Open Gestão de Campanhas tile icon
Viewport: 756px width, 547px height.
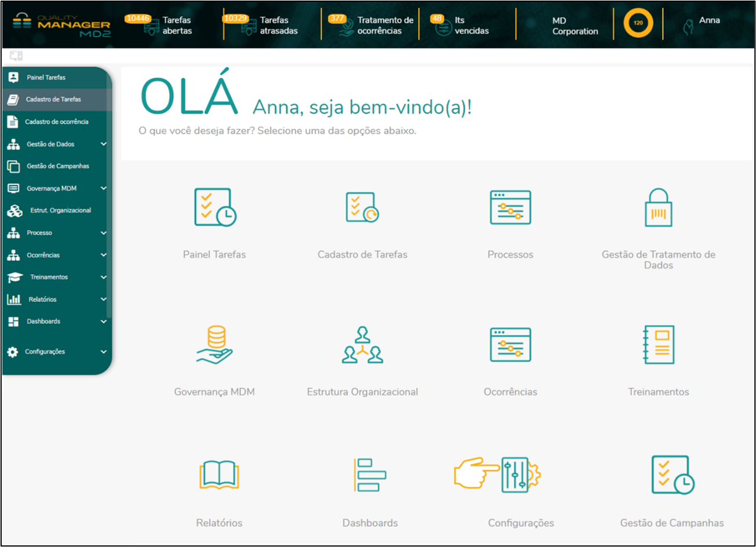coord(672,475)
